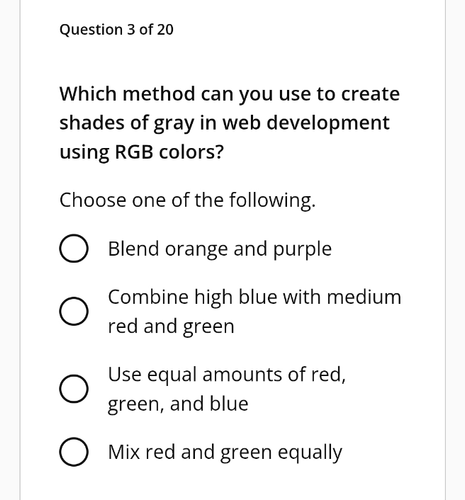This screenshot has width=465, height=500.
Task: Click the word "medium" in the second option
Action: 364,297
